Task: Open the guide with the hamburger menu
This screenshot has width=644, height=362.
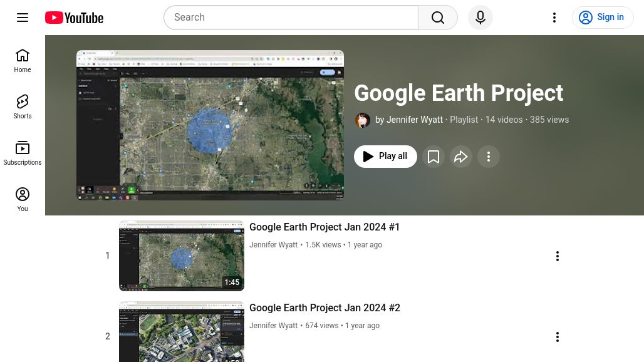Action: pos(23,17)
